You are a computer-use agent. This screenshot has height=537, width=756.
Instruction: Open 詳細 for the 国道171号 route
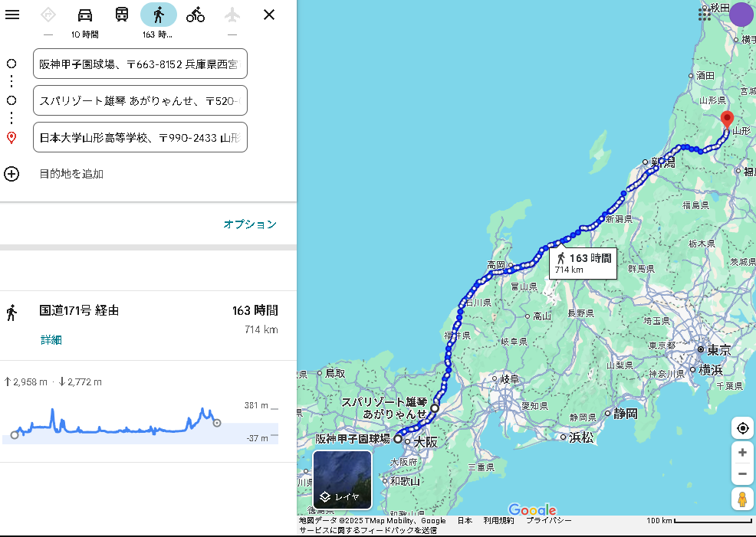click(51, 340)
